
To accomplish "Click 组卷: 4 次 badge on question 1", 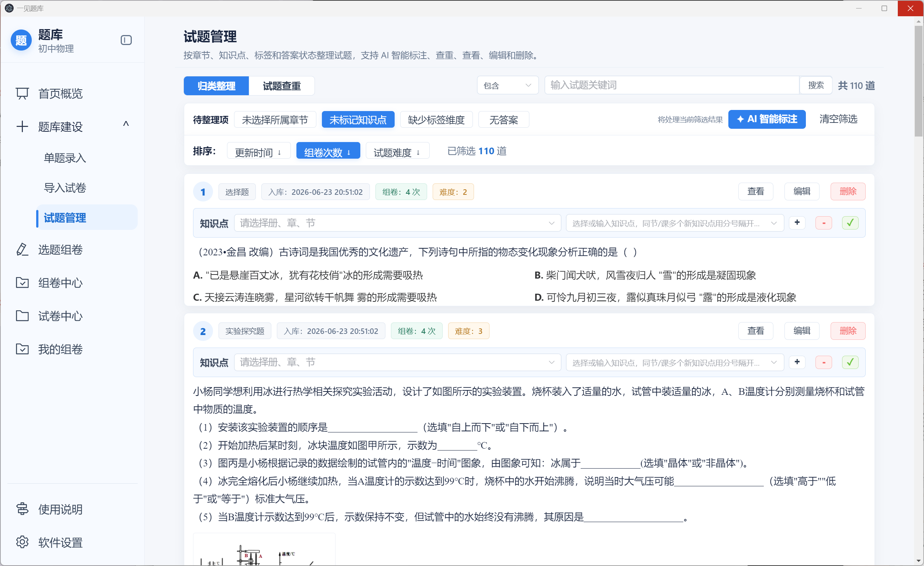I will pyautogui.click(x=401, y=192).
